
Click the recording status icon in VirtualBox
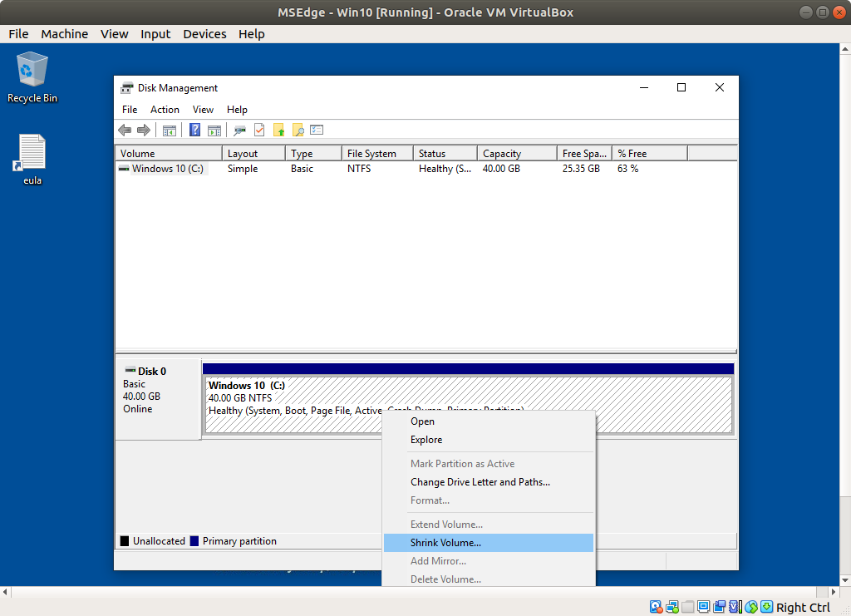coord(720,607)
